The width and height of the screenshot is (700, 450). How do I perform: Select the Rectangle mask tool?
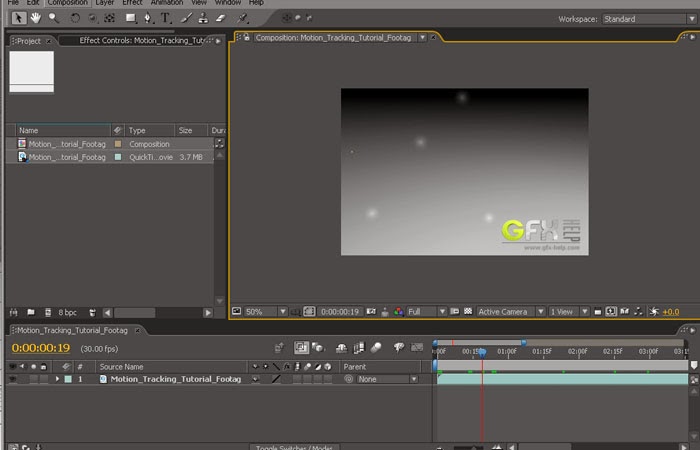[131, 18]
